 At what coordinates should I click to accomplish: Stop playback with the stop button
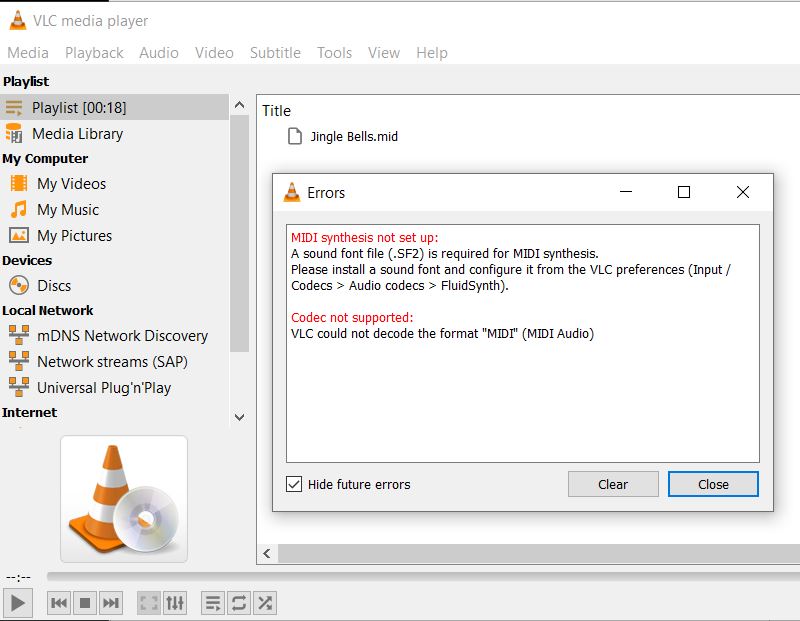click(x=85, y=603)
